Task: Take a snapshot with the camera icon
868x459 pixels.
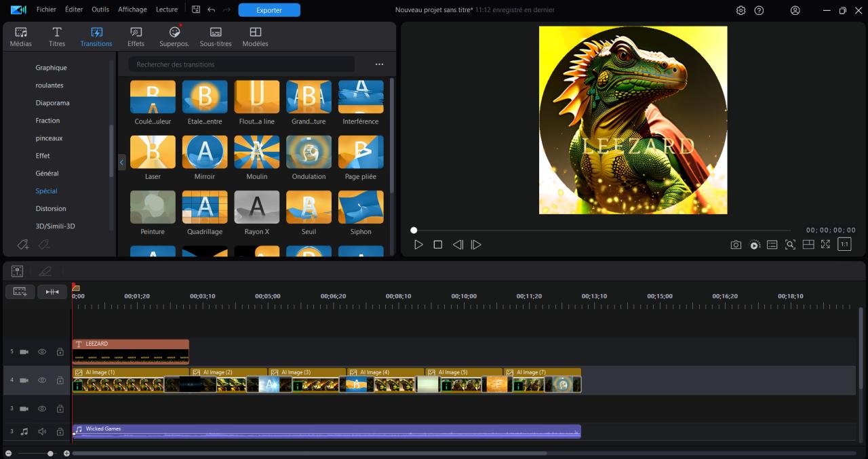Action: click(x=736, y=245)
